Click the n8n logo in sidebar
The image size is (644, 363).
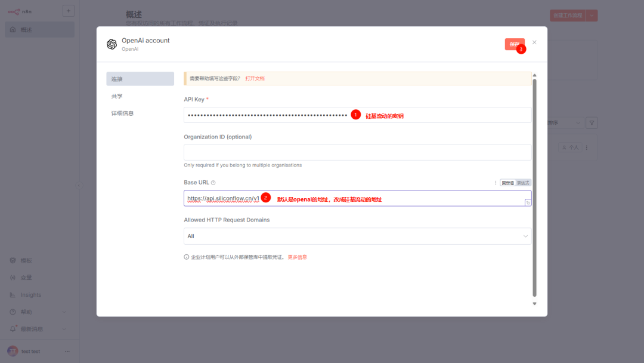pos(20,11)
